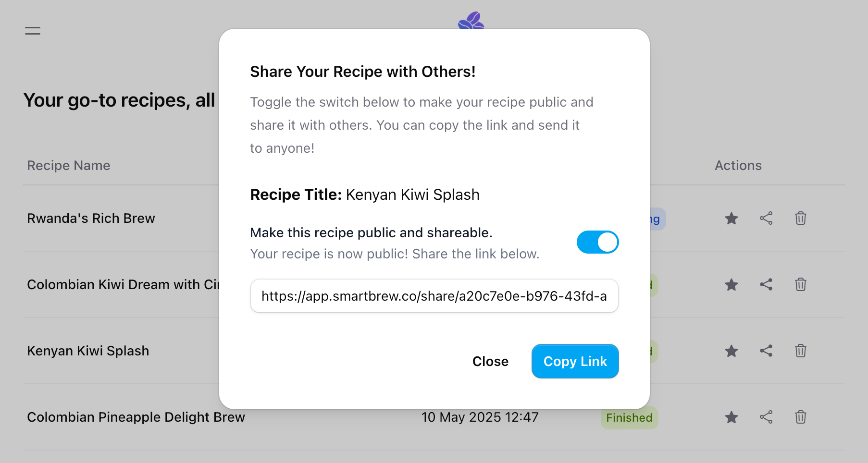
Task: Close the share dialog
Action: point(490,361)
